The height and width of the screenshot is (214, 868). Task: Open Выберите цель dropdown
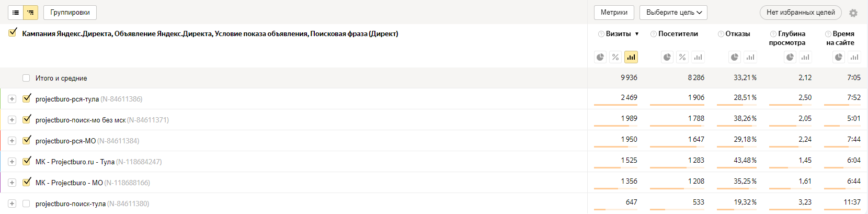(x=673, y=13)
